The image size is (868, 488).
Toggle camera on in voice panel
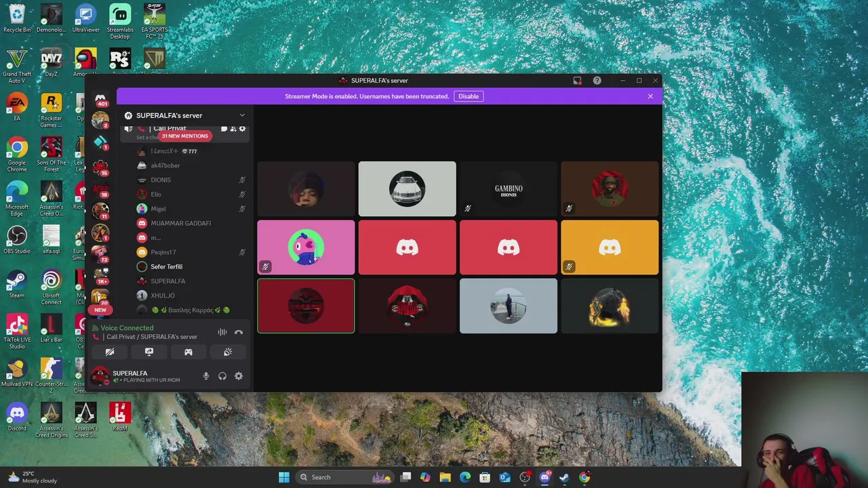pos(110,352)
